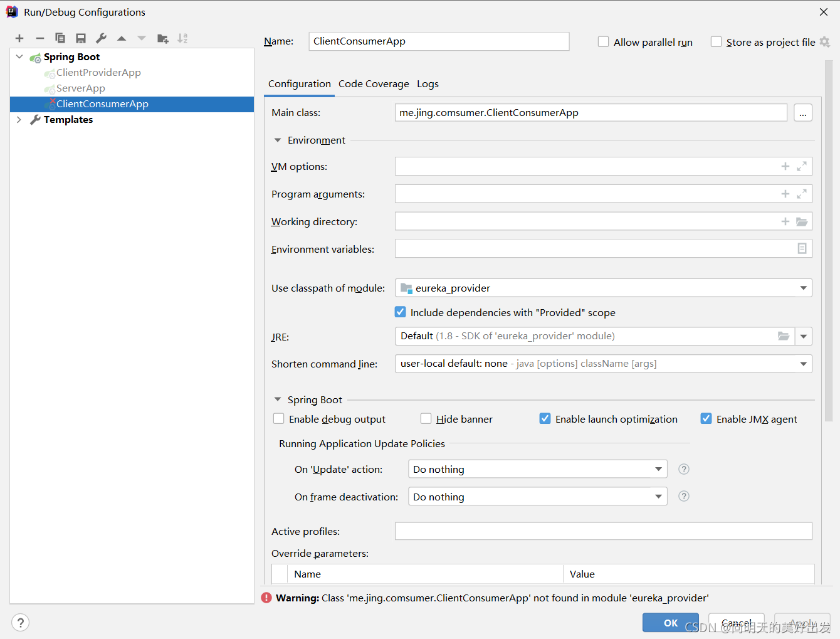Expand the Templates tree node
840x639 pixels.
coord(19,119)
